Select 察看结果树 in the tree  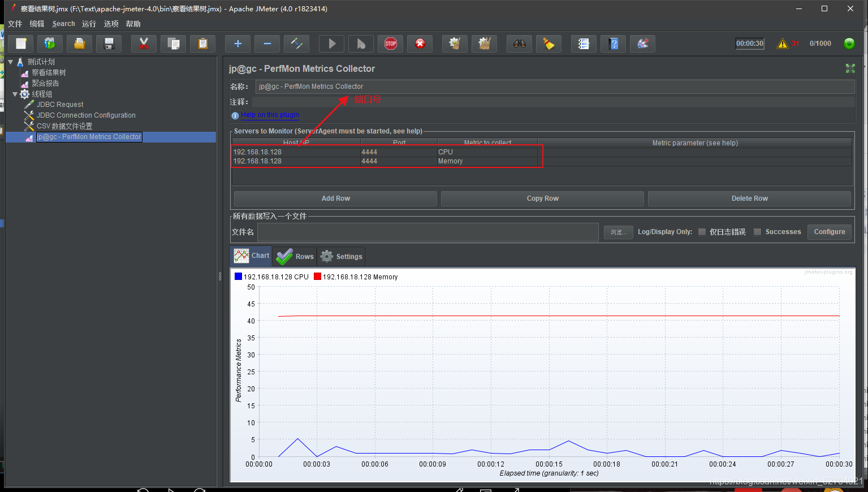49,72
